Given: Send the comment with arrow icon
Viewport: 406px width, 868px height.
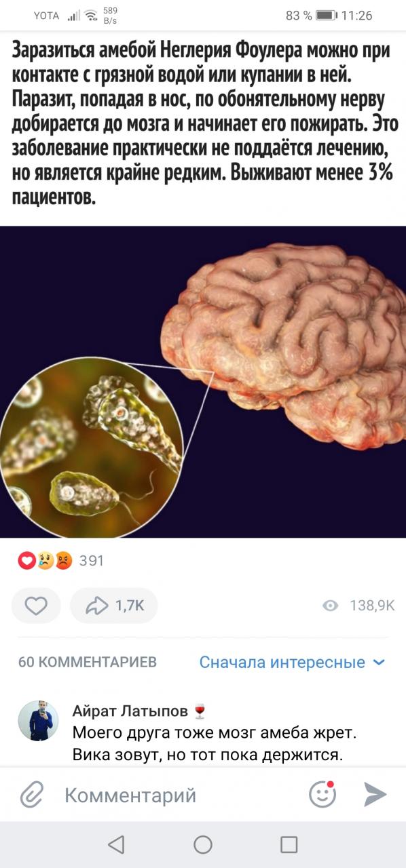Looking at the screenshot, I should coord(375,794).
